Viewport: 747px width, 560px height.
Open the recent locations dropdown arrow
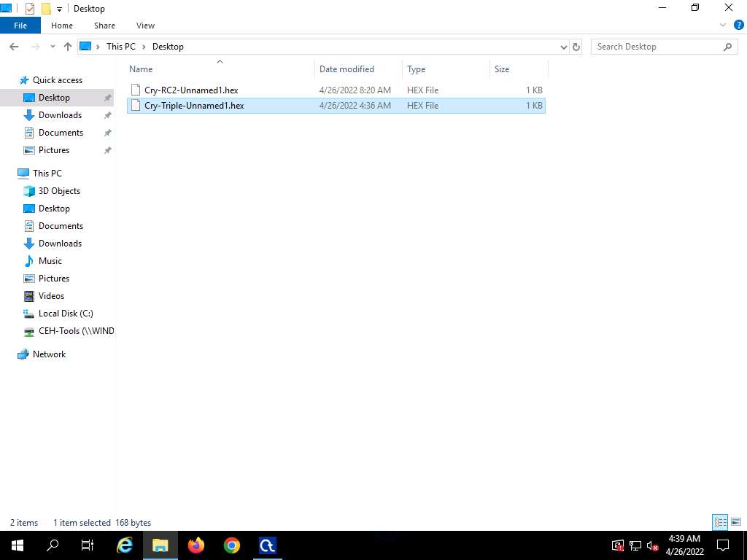pos(53,47)
